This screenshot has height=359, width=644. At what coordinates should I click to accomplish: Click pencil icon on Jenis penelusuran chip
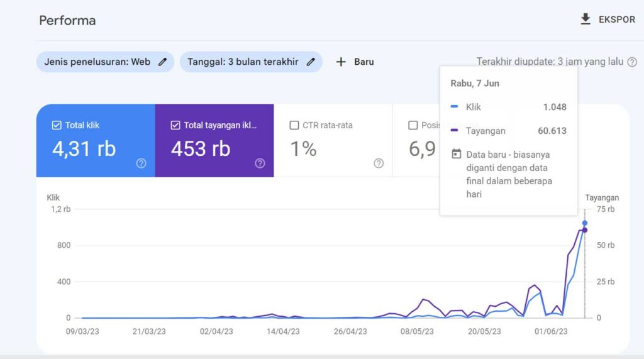[x=163, y=62]
